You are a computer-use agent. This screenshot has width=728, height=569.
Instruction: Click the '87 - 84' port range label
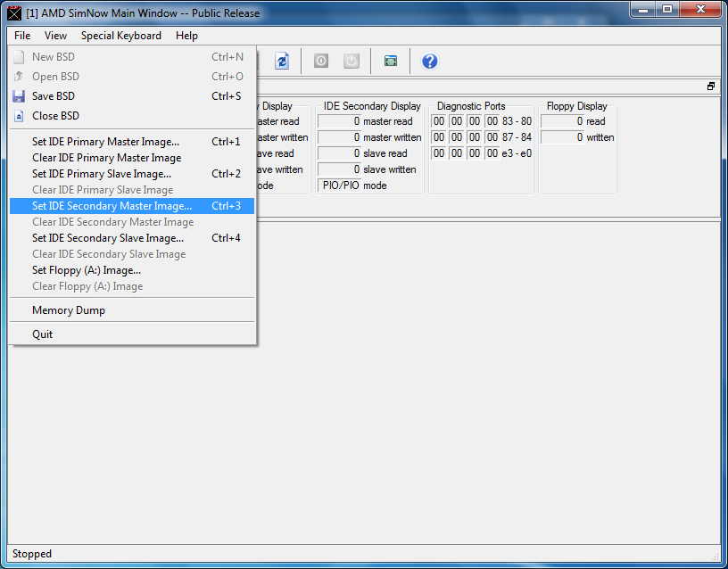tap(517, 137)
